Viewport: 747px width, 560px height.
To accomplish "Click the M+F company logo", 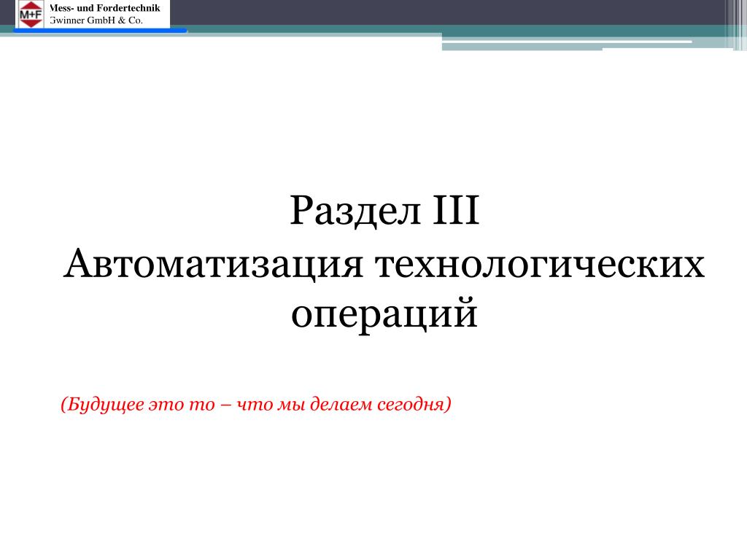I will (31, 15).
